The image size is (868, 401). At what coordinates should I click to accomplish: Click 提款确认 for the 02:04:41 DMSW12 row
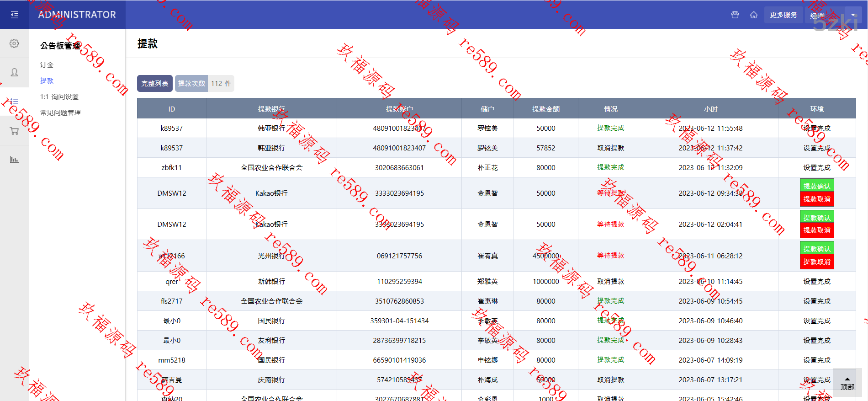[x=817, y=217]
